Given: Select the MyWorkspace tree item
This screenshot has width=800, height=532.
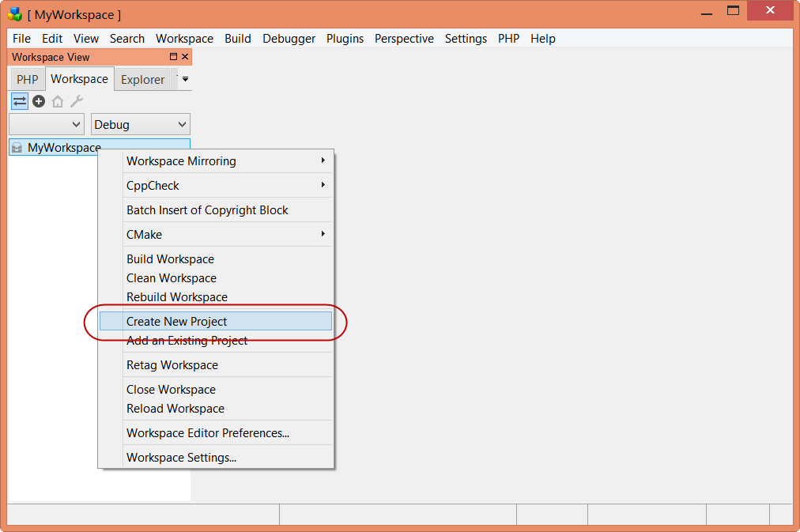Looking at the screenshot, I should pos(100,148).
